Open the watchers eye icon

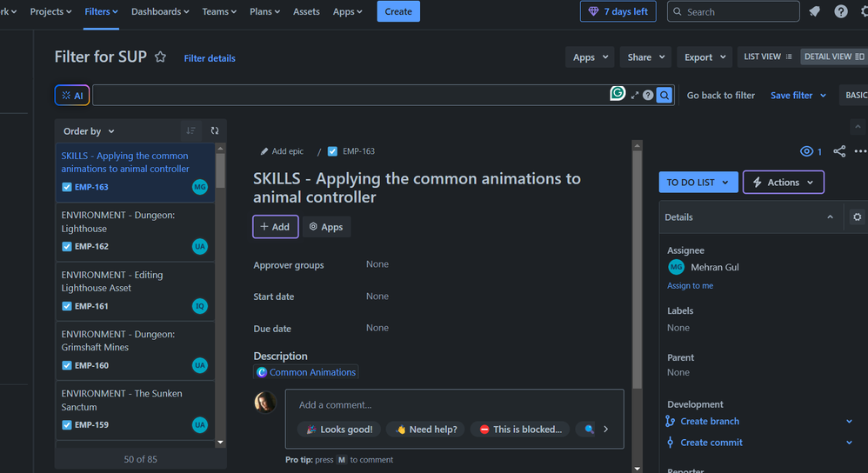(x=806, y=151)
